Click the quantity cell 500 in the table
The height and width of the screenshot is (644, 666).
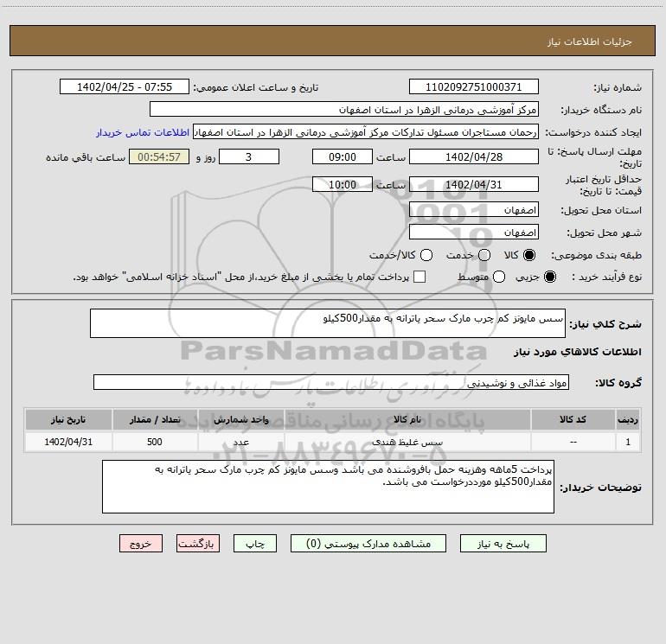coord(155,442)
